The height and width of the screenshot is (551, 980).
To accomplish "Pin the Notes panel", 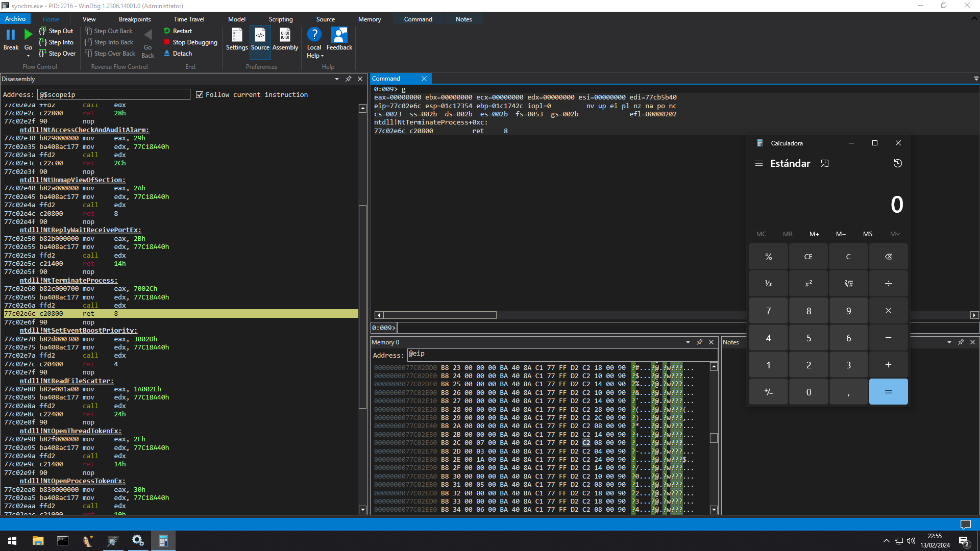I will [961, 342].
